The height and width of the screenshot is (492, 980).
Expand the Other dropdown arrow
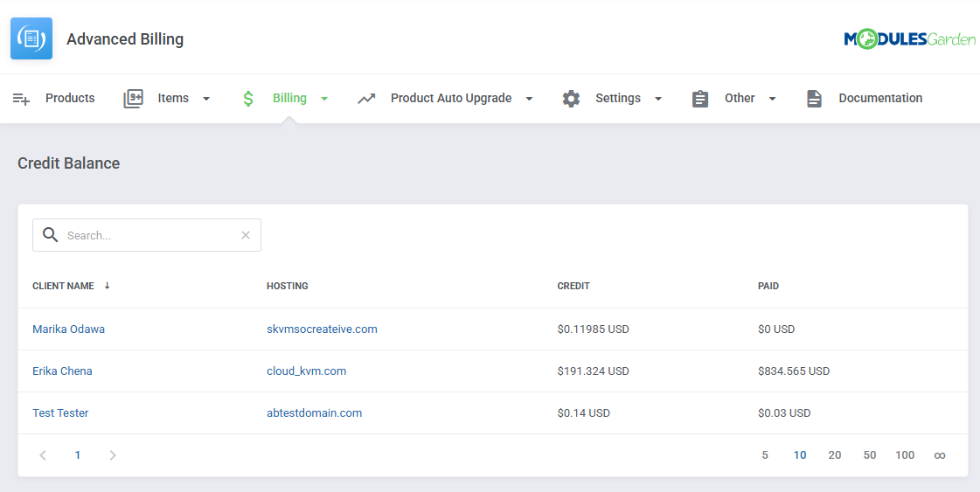click(x=772, y=99)
